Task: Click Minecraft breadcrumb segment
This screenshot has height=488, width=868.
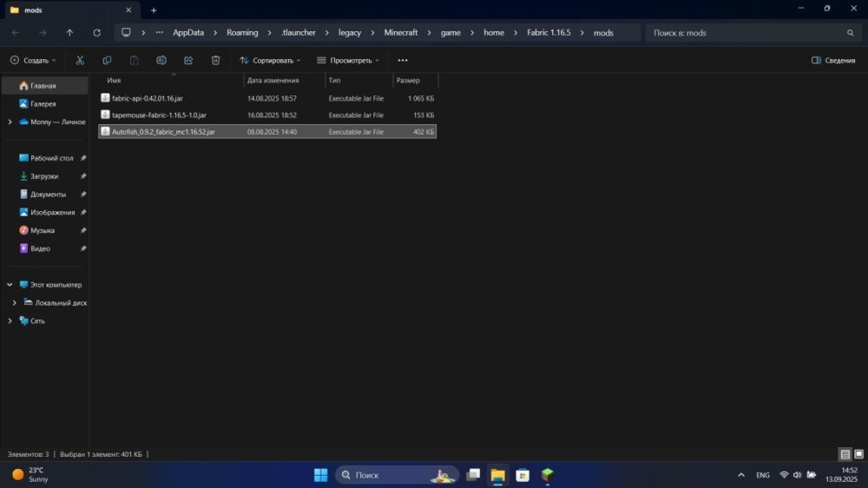Action: tap(401, 33)
